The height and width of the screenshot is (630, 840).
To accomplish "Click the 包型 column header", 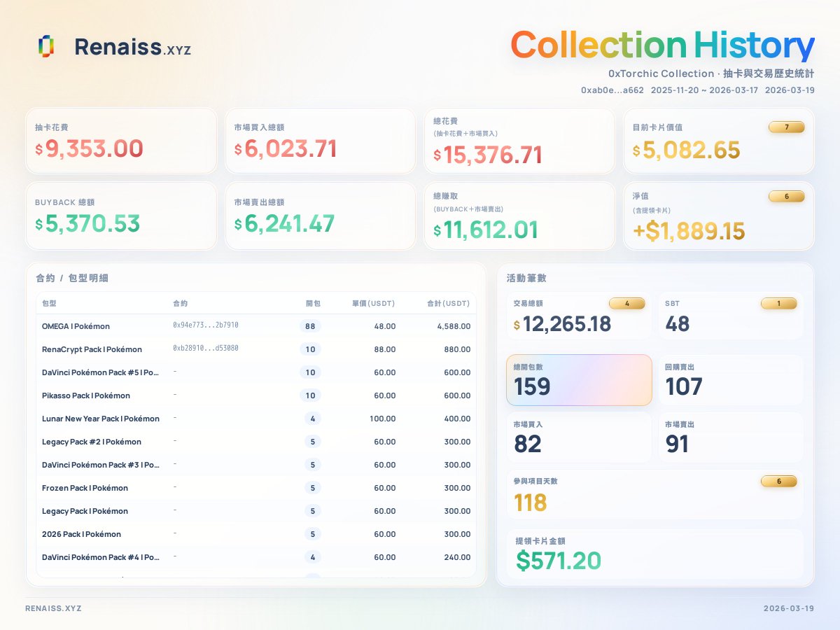I will point(49,303).
